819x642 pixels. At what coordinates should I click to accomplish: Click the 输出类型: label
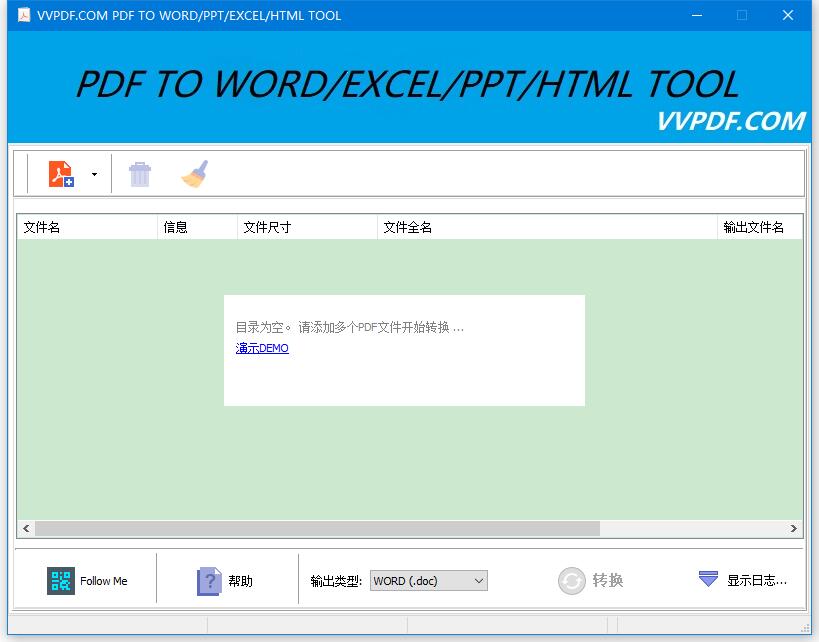click(x=336, y=581)
